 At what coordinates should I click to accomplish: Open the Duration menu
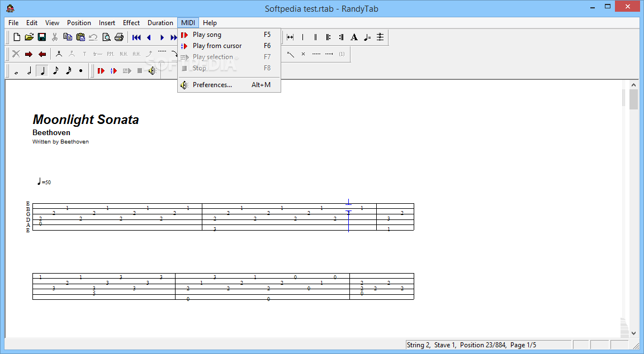tap(160, 22)
